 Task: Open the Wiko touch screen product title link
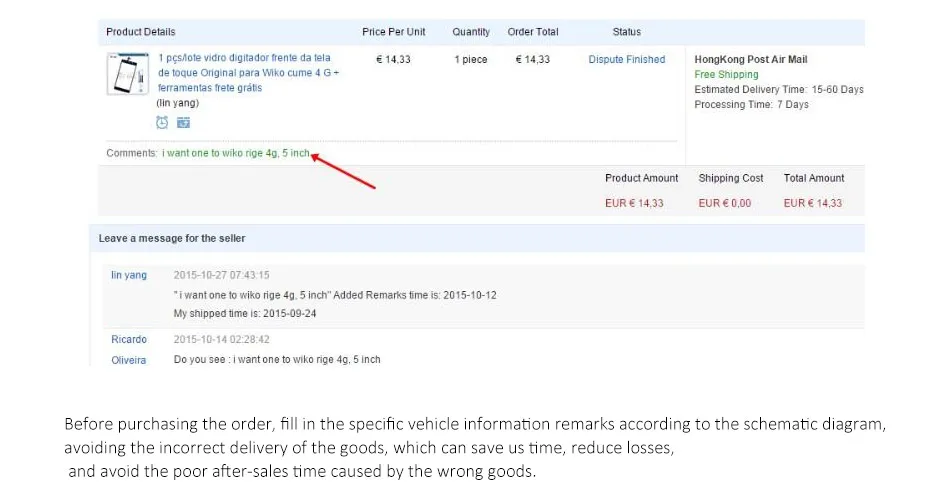[248, 73]
